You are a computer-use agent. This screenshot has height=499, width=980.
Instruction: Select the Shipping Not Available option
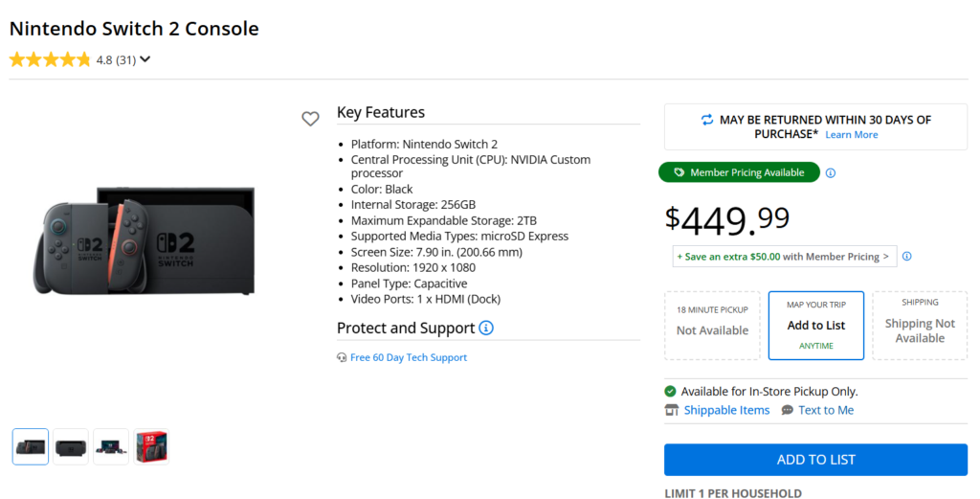pos(920,325)
